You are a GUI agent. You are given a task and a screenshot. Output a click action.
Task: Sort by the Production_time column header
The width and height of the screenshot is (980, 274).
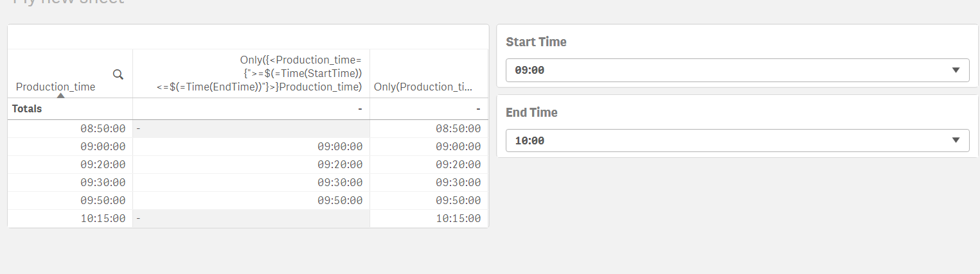point(55,87)
